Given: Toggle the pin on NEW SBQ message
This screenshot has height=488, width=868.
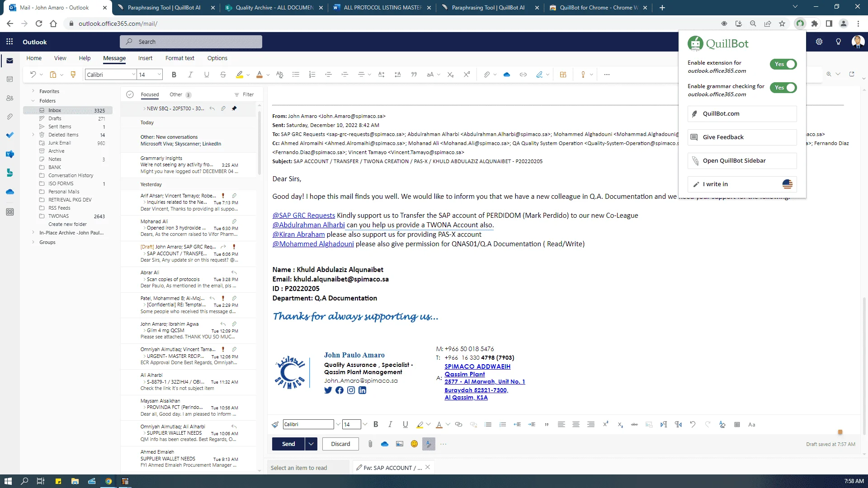Looking at the screenshot, I should pyautogui.click(x=234, y=108).
